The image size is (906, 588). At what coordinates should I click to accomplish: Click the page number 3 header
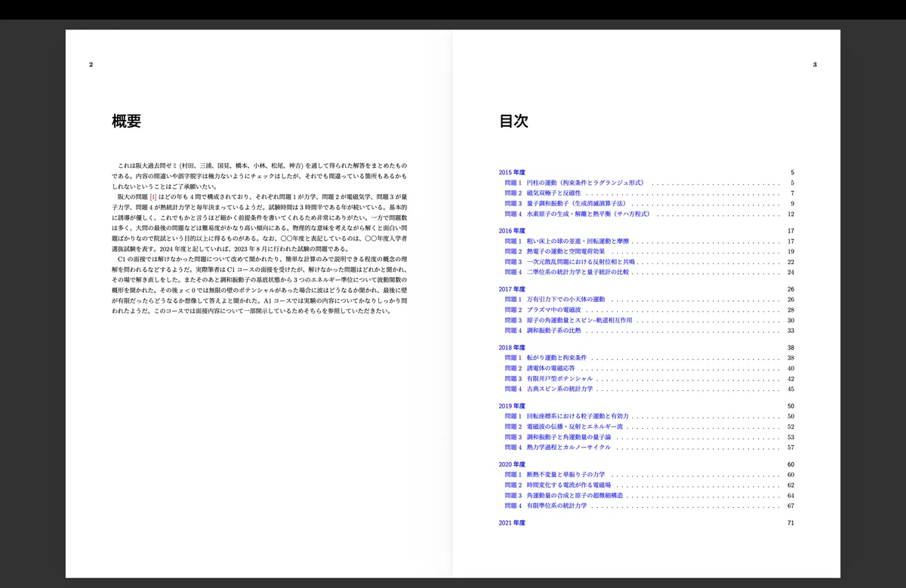point(815,65)
